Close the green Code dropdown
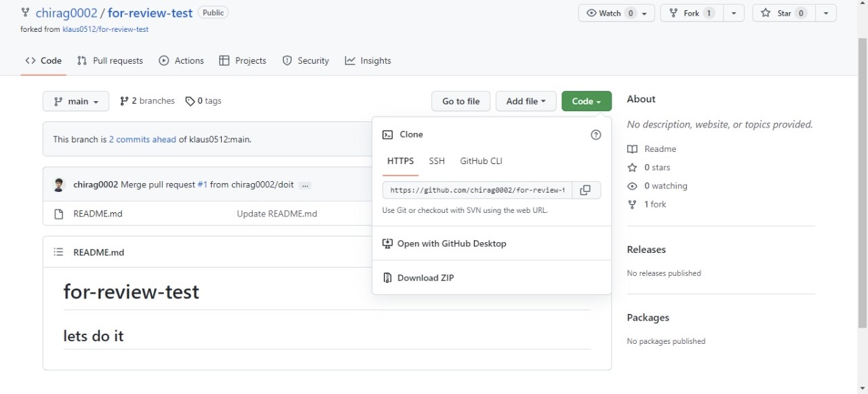 pos(586,101)
